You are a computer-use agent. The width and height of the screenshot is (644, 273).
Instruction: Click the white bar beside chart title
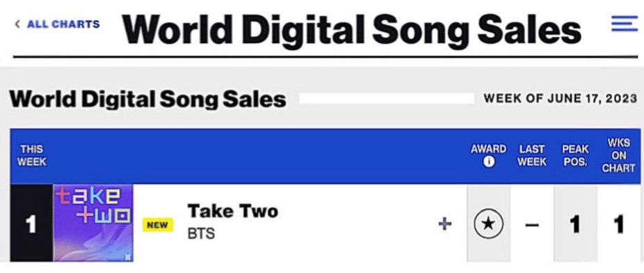[x=387, y=99]
